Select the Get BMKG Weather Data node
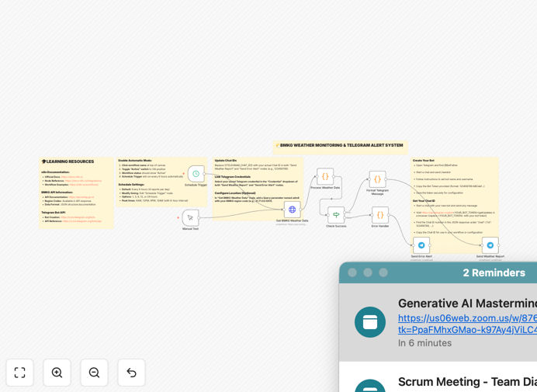Screen dimensions: 537x392 pyautogui.click(x=292, y=210)
